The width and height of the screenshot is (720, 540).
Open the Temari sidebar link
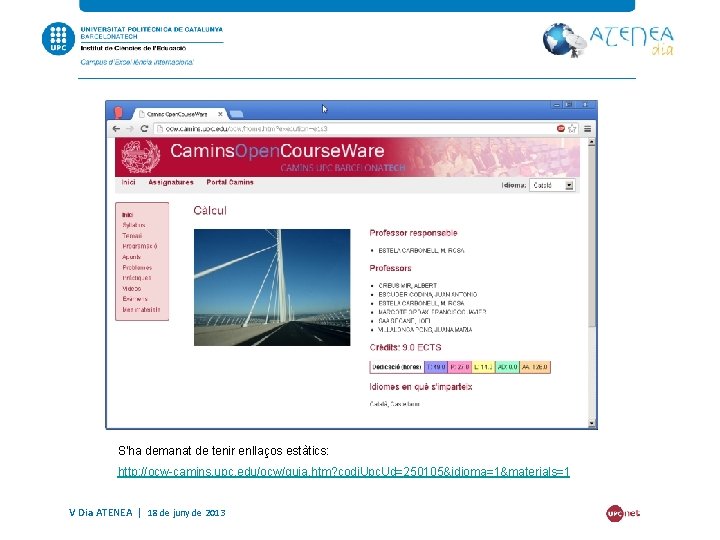[132, 236]
